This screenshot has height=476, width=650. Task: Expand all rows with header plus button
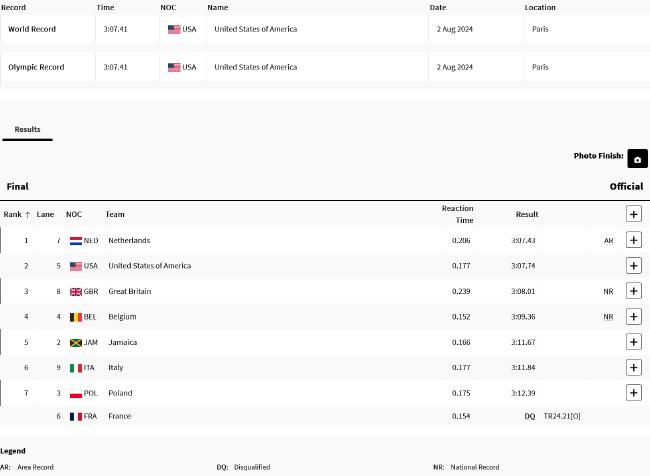click(633, 214)
